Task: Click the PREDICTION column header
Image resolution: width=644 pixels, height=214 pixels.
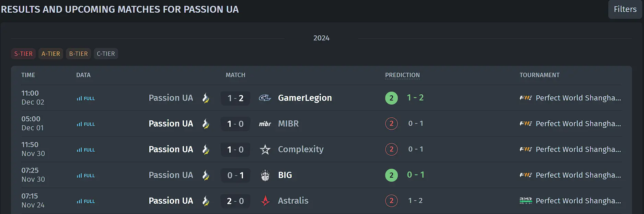Action: 402,75
